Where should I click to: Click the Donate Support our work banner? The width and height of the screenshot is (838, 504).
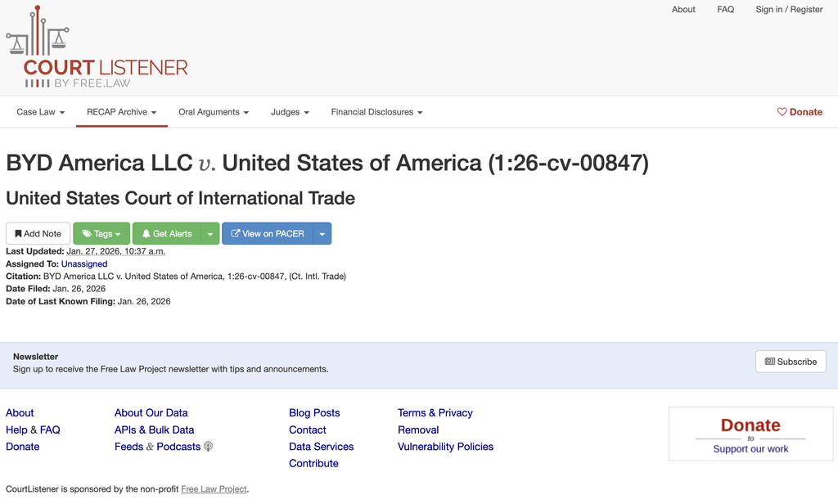[750, 434]
